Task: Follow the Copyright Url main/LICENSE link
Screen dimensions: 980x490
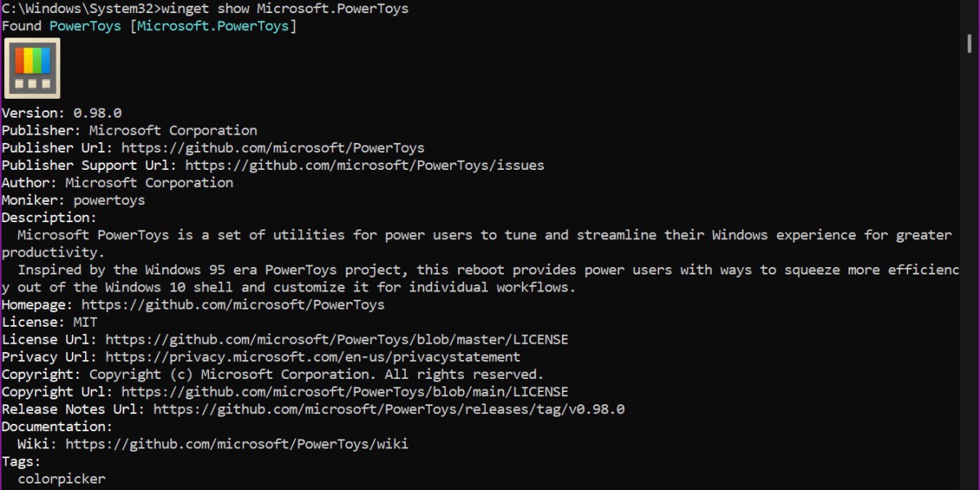Action: point(345,392)
